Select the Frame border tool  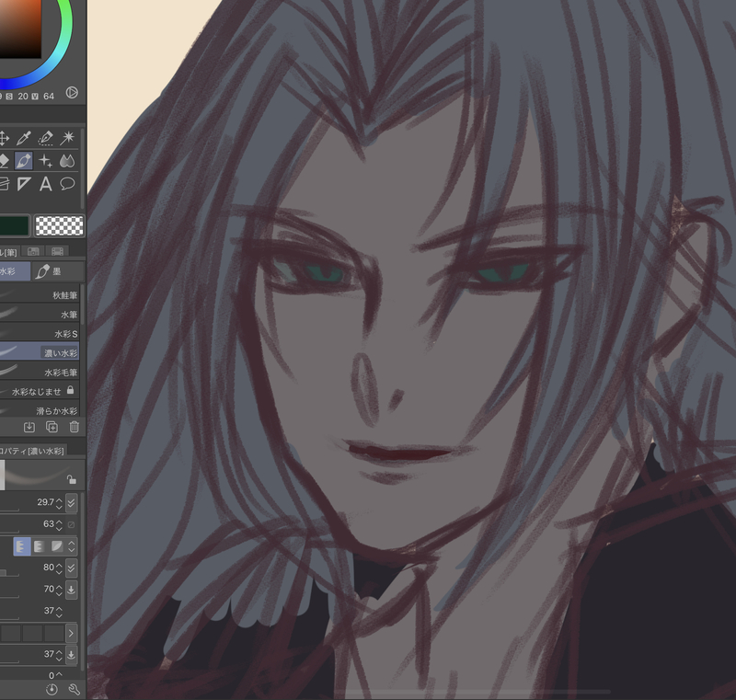[4, 184]
